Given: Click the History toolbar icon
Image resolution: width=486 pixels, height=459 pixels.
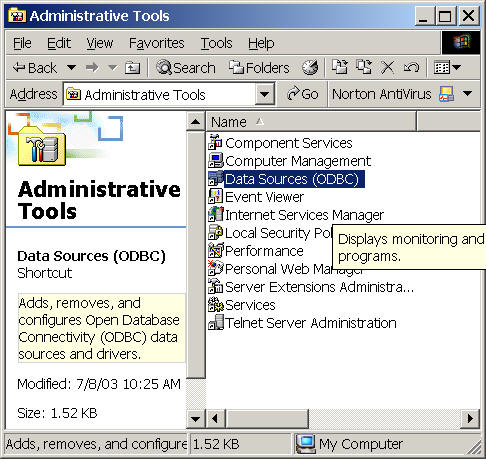Looking at the screenshot, I should click(x=310, y=68).
